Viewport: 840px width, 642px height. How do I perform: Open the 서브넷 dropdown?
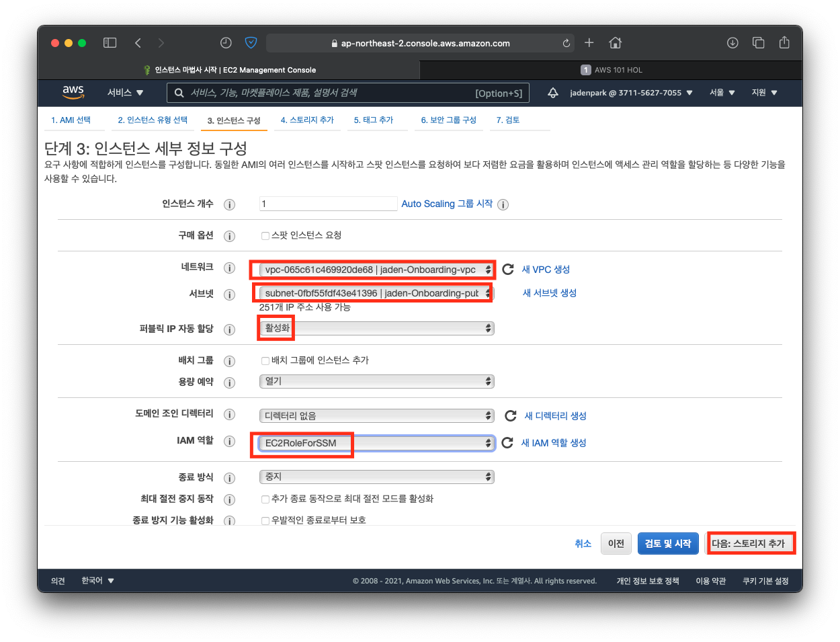[376, 293]
